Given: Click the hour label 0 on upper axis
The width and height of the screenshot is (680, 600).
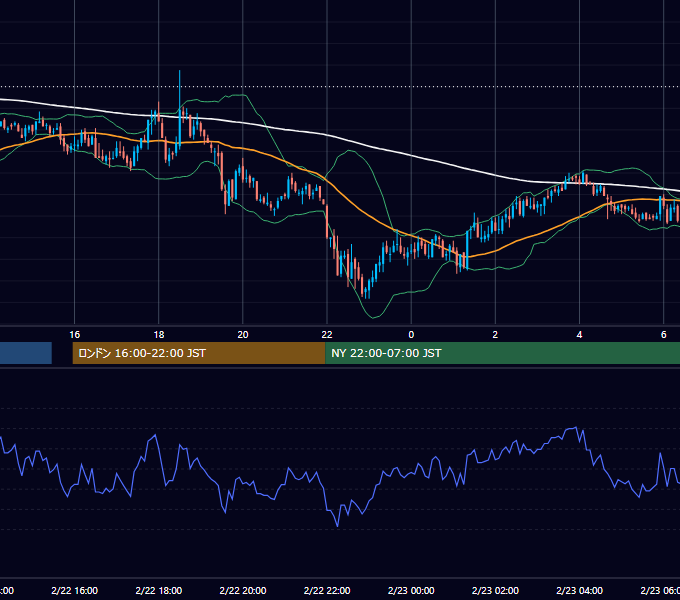Looking at the screenshot, I should tap(411, 334).
